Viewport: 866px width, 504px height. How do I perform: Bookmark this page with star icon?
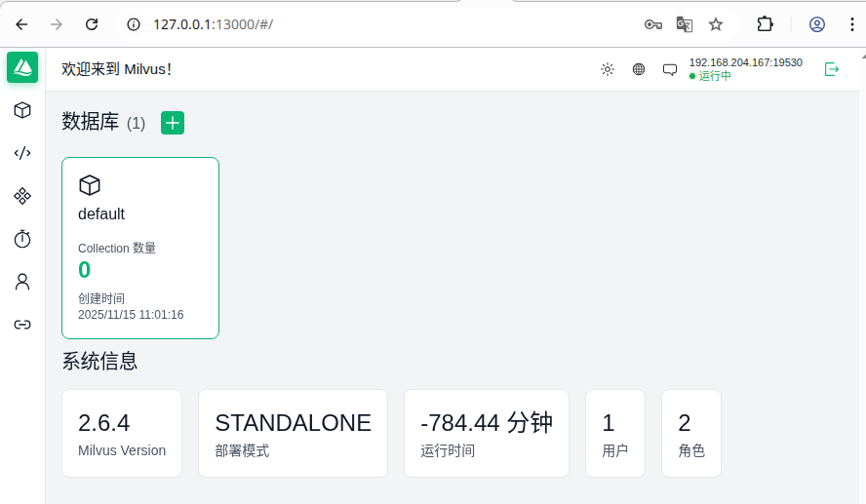pyautogui.click(x=716, y=24)
